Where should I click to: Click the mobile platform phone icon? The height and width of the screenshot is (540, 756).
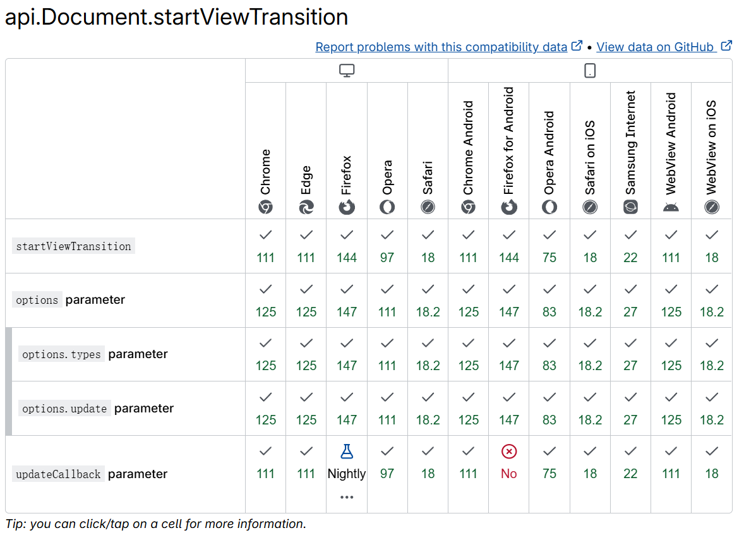tap(590, 71)
